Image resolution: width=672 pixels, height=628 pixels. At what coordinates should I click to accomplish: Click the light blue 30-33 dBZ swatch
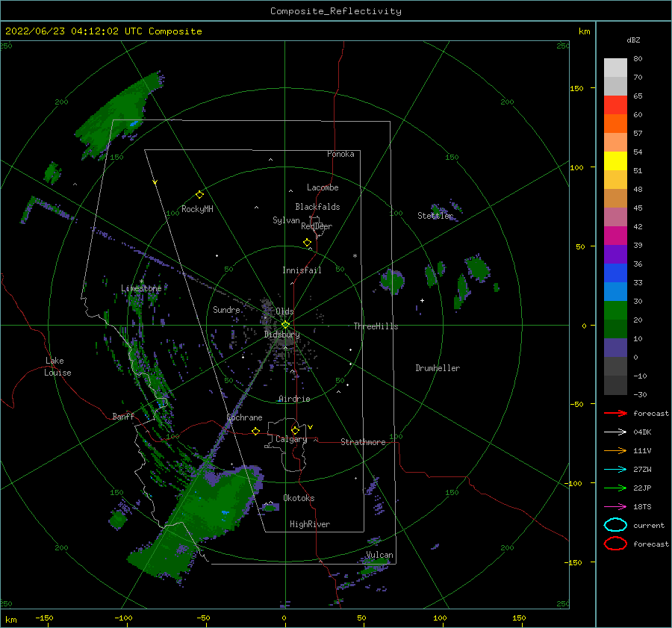tap(615, 292)
